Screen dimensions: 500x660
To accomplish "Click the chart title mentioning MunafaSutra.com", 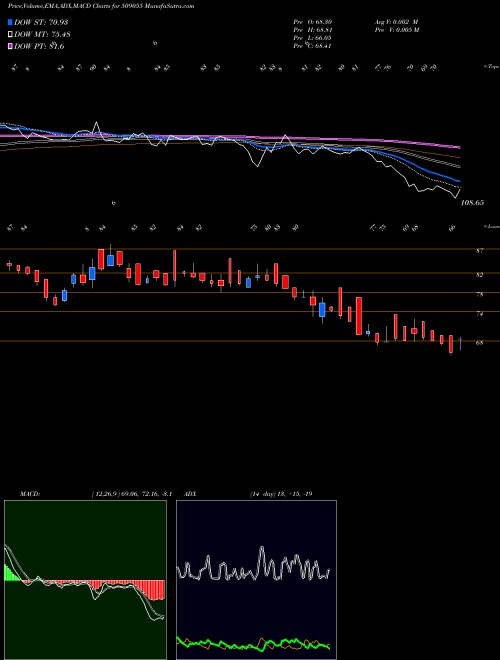I will point(101,6).
